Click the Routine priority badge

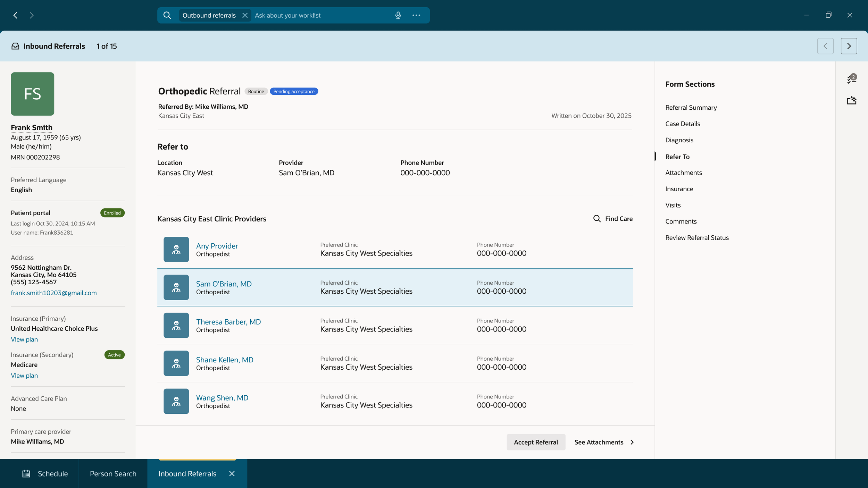[x=256, y=91]
